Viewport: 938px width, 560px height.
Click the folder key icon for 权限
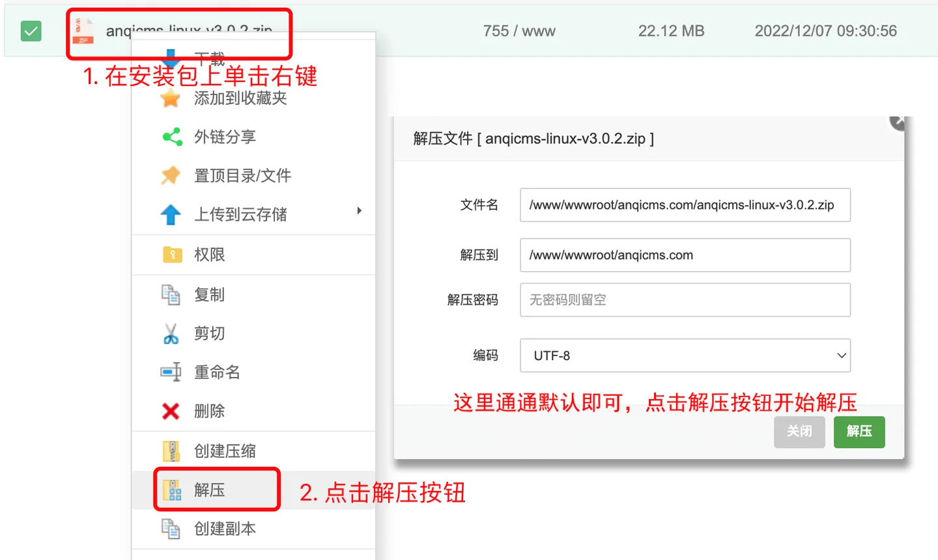click(172, 255)
